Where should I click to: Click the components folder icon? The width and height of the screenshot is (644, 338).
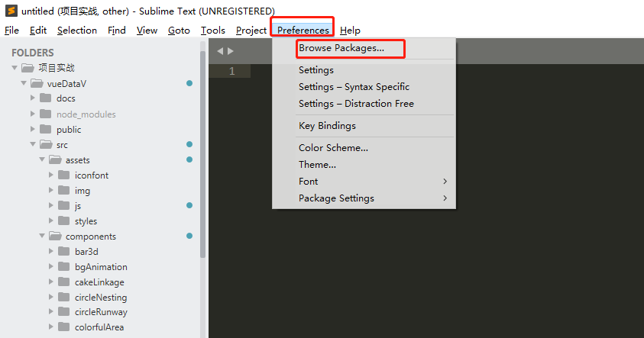pyautogui.click(x=55, y=236)
